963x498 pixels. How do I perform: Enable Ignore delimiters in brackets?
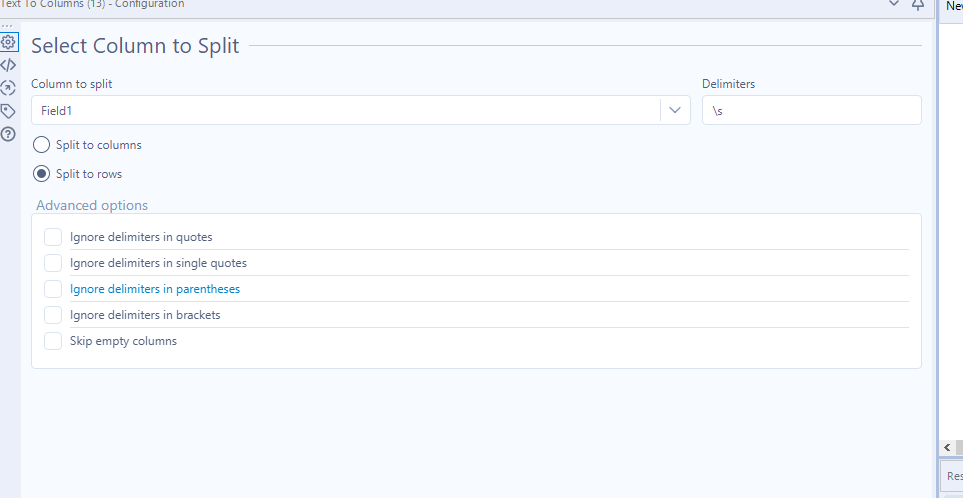coord(53,315)
